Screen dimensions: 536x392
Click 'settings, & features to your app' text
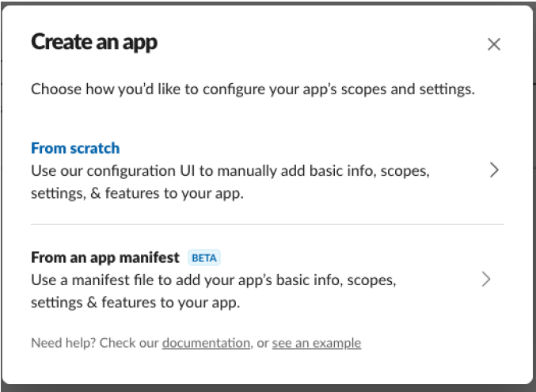pos(137,193)
